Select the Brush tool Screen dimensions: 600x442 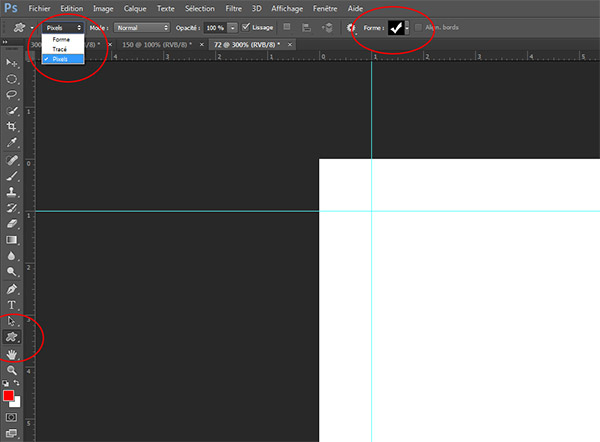click(11, 176)
